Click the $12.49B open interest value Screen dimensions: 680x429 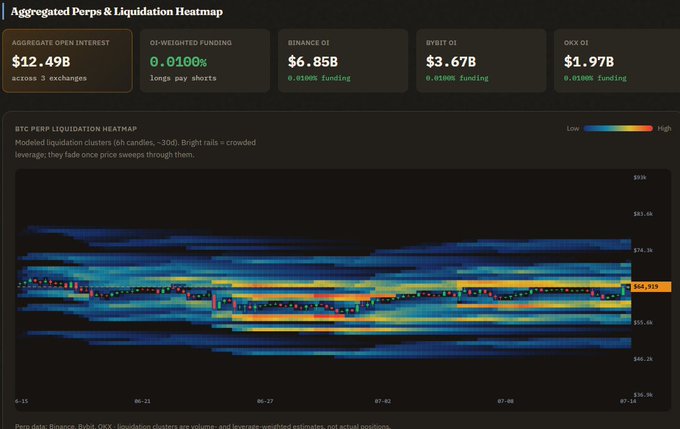pos(41,62)
